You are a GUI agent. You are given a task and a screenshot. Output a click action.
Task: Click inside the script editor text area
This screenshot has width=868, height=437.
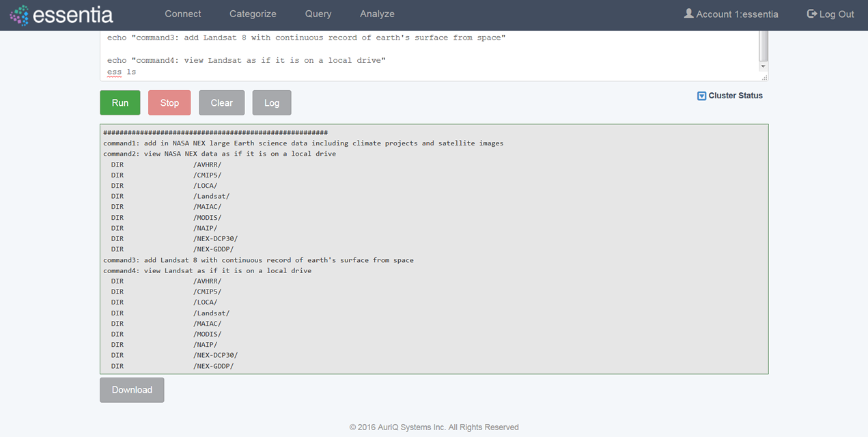click(x=430, y=55)
